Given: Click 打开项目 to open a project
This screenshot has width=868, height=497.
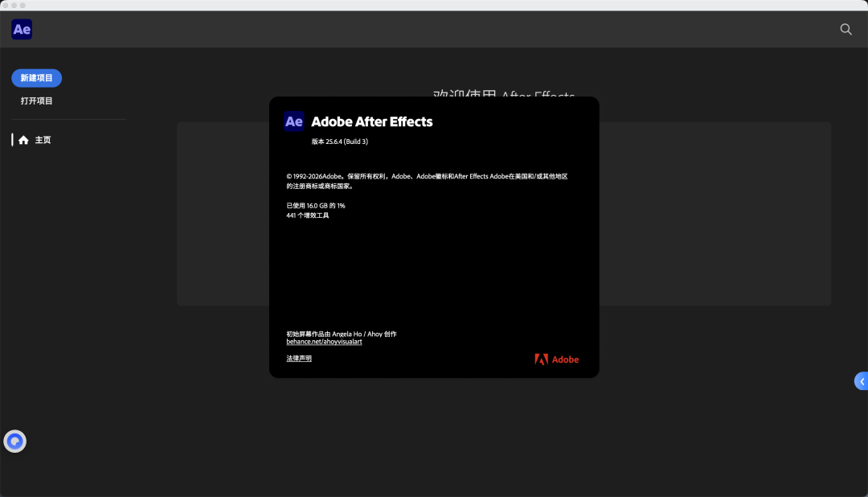Looking at the screenshot, I should point(37,101).
